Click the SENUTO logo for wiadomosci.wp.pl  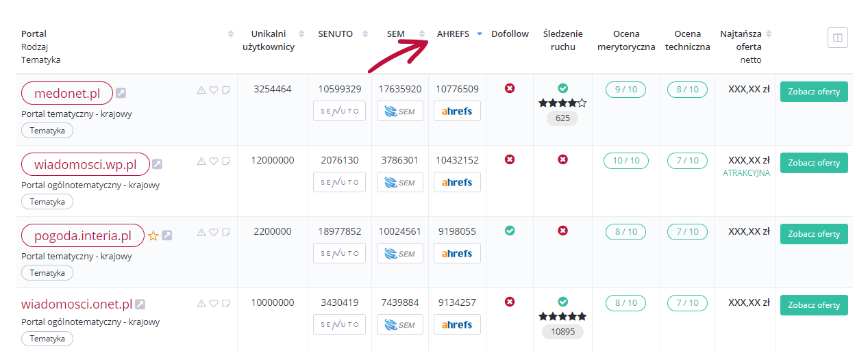click(340, 182)
